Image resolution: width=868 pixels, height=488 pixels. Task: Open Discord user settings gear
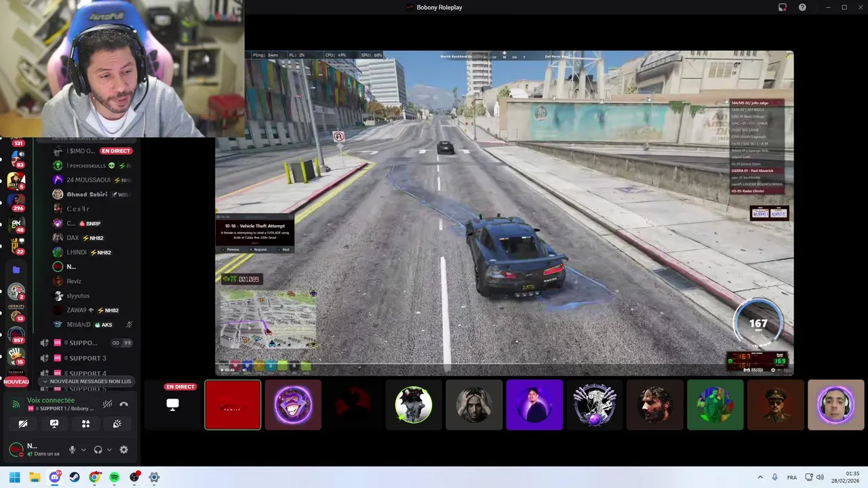coord(123,449)
